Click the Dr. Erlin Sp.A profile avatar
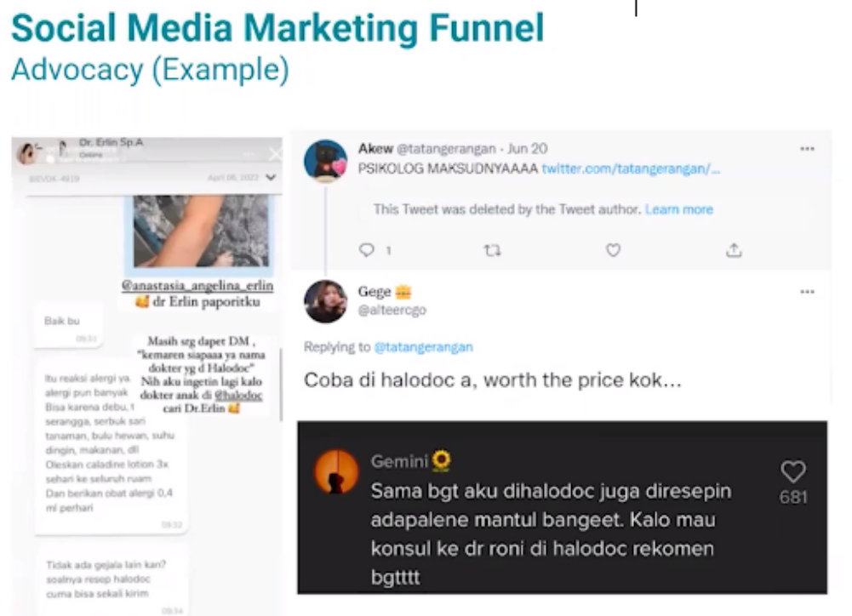Screen dimensions: 852x616 [x=26, y=152]
